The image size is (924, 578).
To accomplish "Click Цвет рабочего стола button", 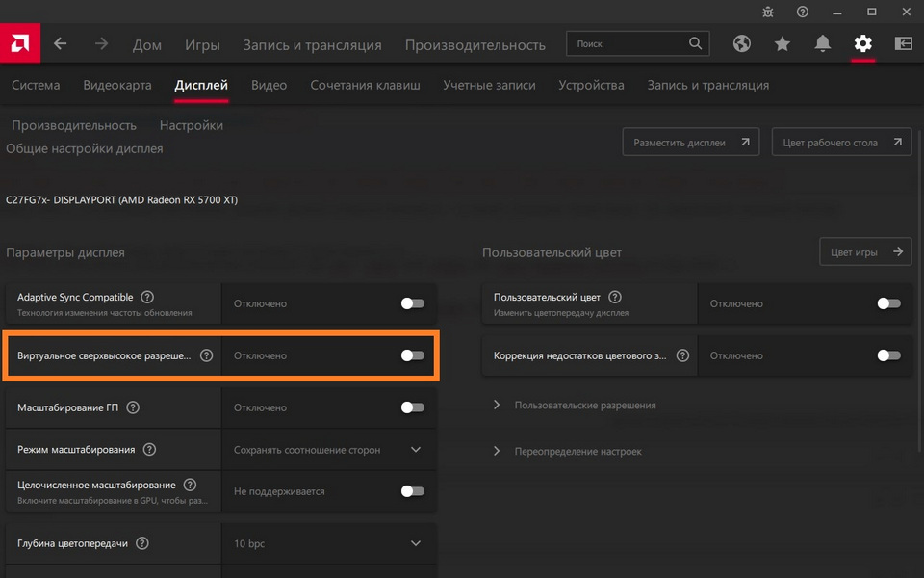I will click(x=841, y=143).
